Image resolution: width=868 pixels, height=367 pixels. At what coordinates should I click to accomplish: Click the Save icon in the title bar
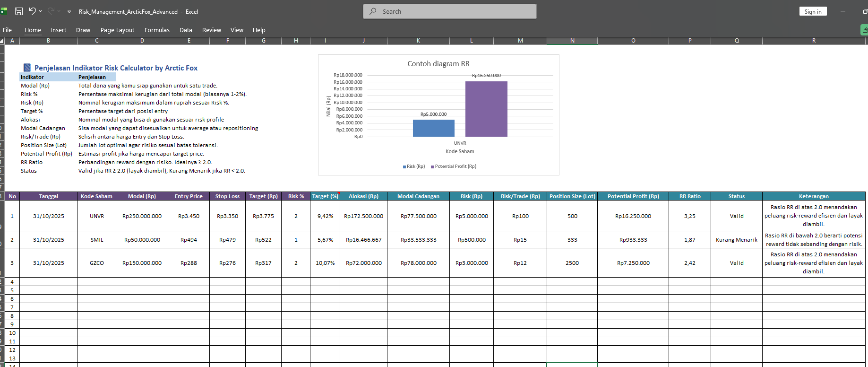coord(19,11)
